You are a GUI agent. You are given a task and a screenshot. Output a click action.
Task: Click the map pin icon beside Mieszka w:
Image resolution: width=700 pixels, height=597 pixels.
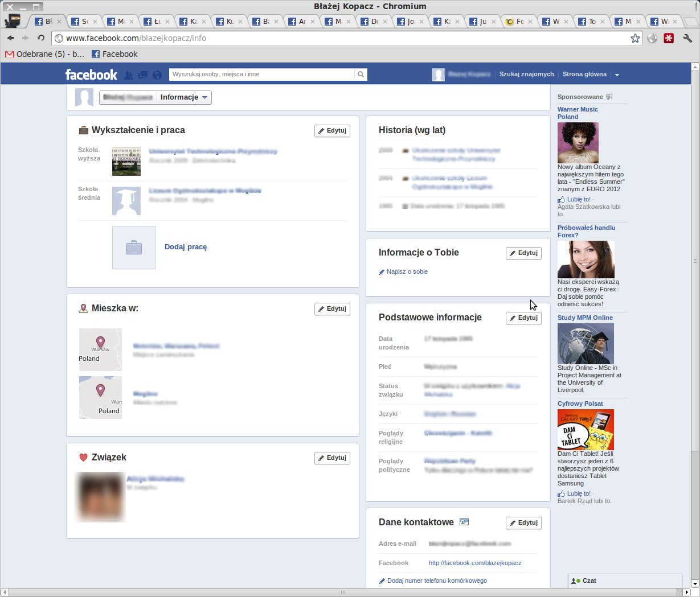(83, 308)
